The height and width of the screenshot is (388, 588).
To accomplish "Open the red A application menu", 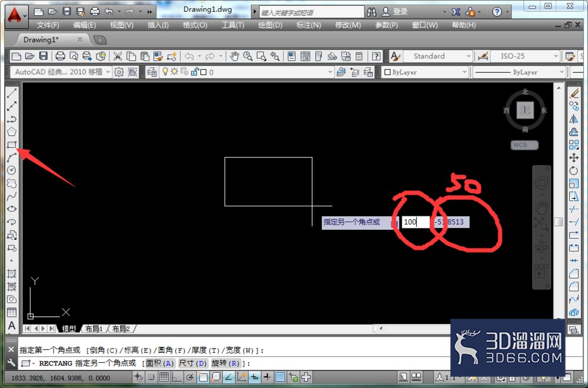I will tap(16, 16).
